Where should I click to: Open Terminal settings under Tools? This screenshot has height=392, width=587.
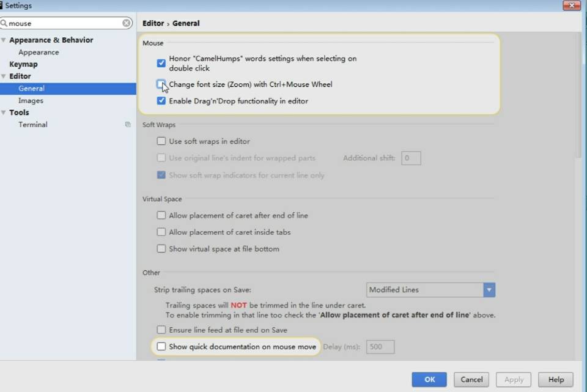pos(33,125)
